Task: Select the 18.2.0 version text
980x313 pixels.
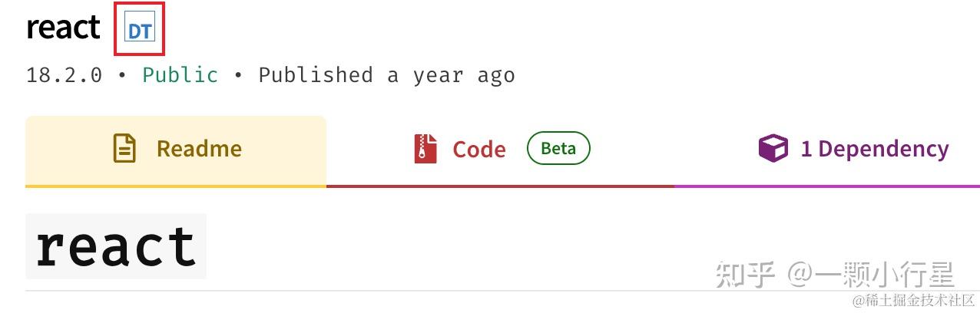Action: [x=64, y=75]
